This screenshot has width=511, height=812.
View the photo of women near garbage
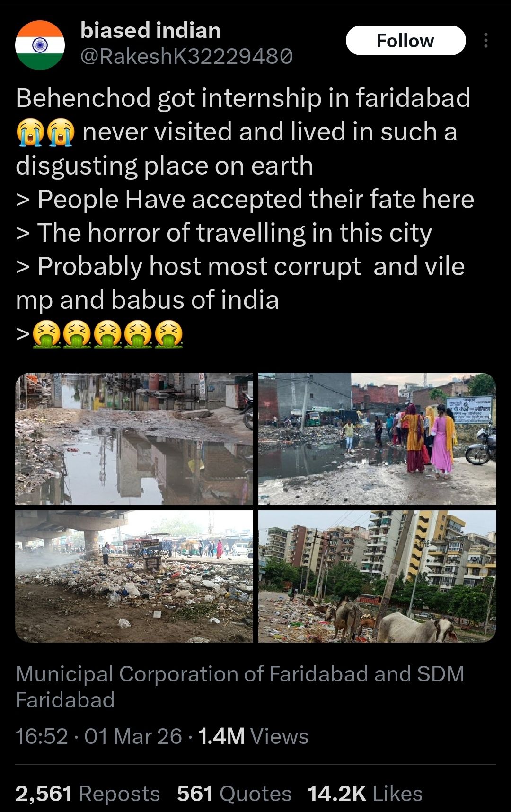[377, 438]
